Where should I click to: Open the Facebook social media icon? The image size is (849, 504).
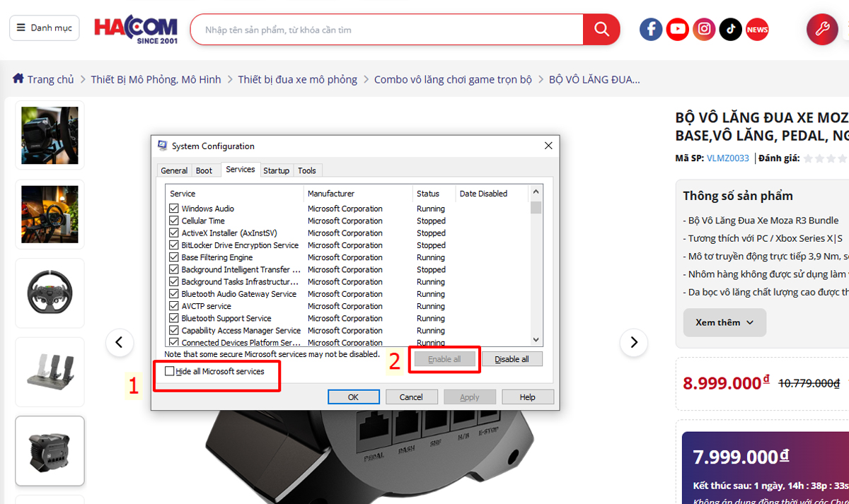[650, 29]
